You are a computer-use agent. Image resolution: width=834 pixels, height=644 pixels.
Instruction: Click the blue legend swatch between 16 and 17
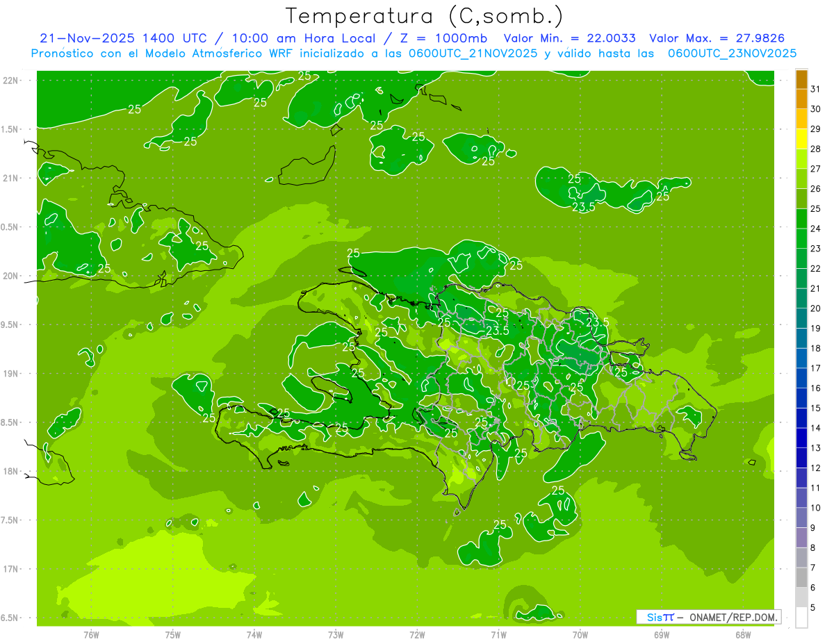pyautogui.click(x=801, y=378)
